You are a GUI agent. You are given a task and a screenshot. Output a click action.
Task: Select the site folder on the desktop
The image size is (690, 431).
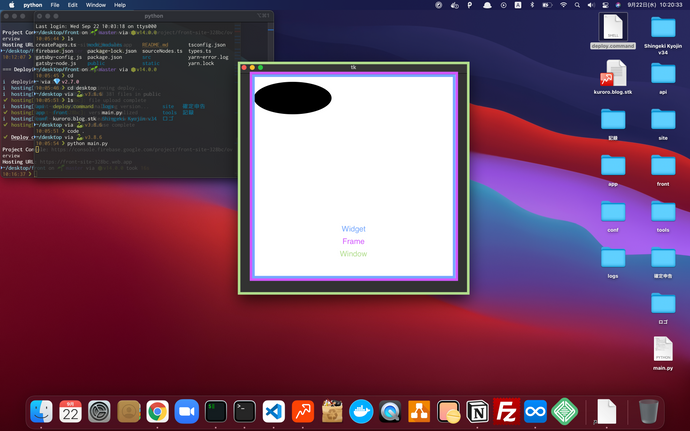coord(663,123)
